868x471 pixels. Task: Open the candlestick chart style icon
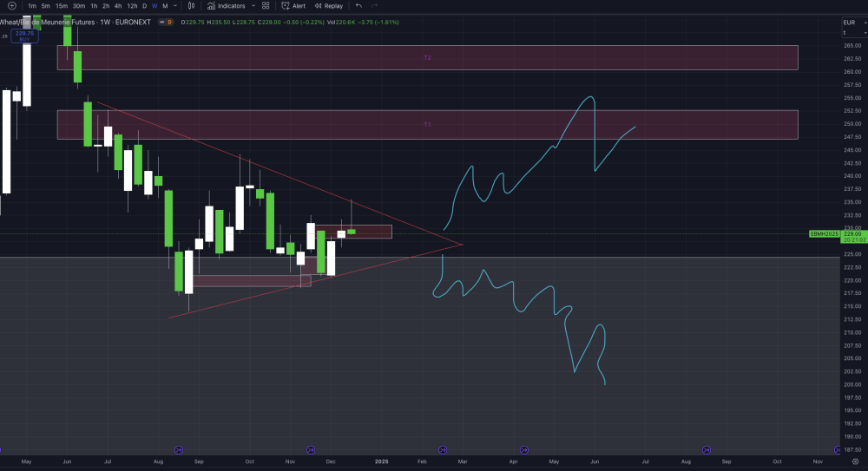click(x=191, y=6)
